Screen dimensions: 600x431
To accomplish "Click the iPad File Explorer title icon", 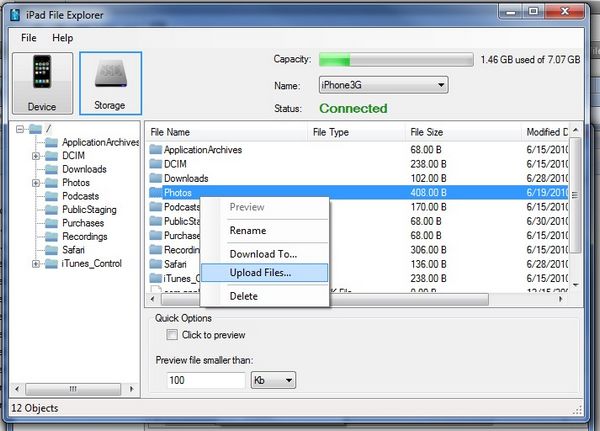I will [x=15, y=15].
